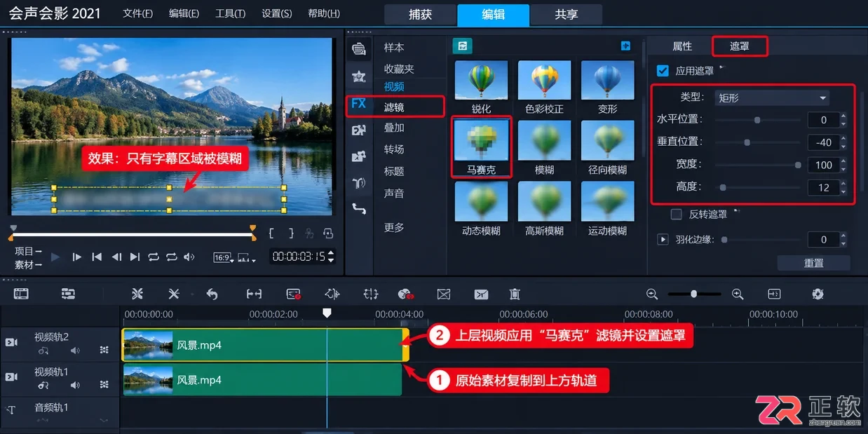868x434 pixels.
Task: Open the 编辑(E) menu
Action: (184, 13)
